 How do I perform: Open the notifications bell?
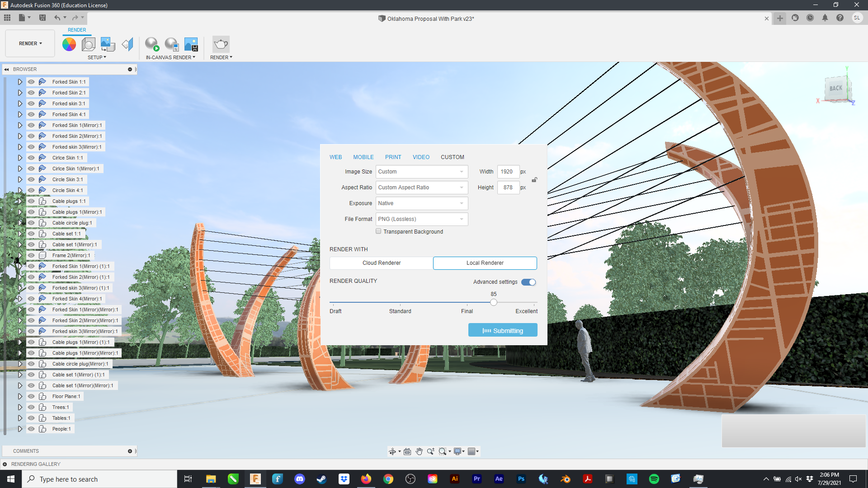pyautogui.click(x=825, y=18)
